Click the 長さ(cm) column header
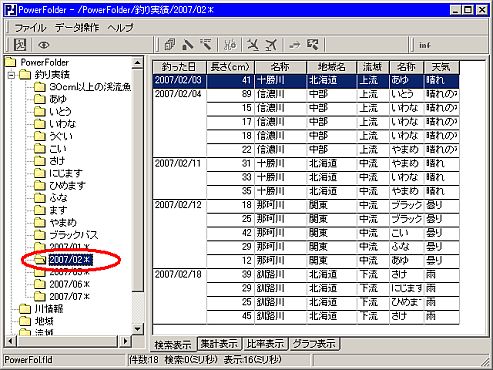493x370 pixels. coord(230,67)
